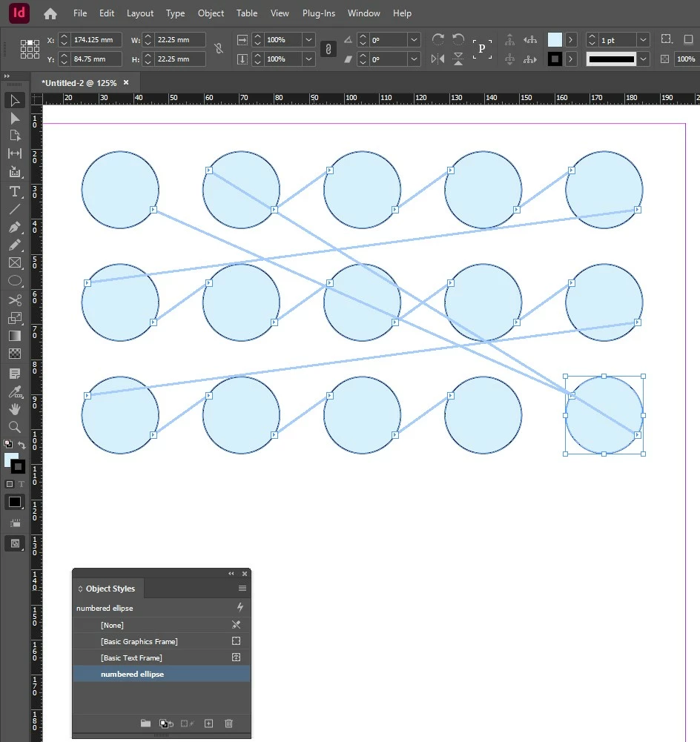Select the Pen tool
The width and height of the screenshot is (700, 742).
(x=15, y=227)
